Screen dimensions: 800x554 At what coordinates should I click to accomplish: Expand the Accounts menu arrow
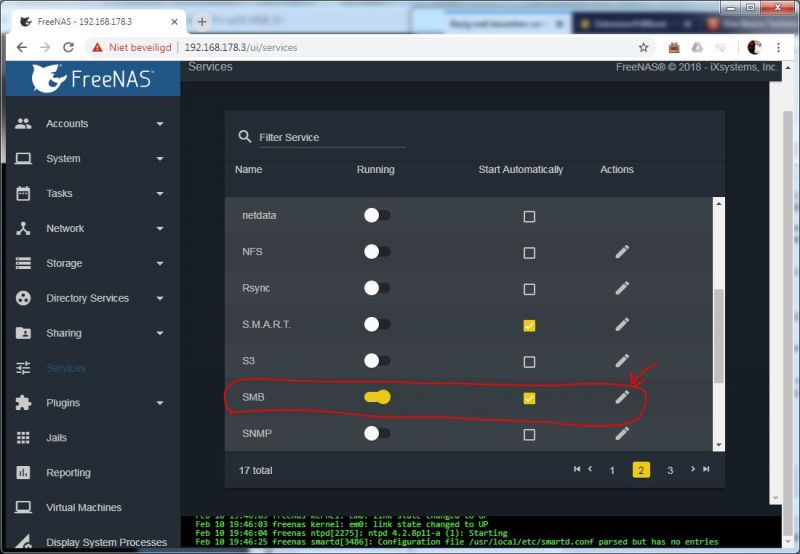tap(160, 124)
